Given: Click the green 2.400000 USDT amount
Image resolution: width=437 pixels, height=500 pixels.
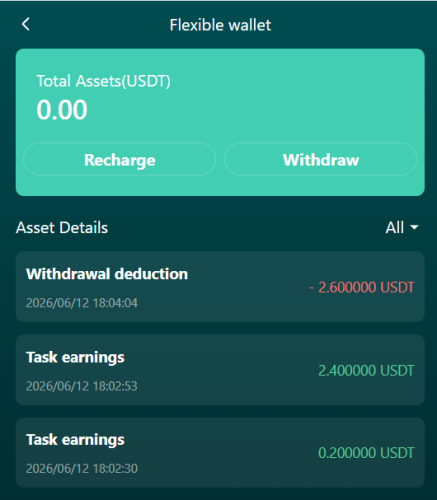Looking at the screenshot, I should pos(366,370).
